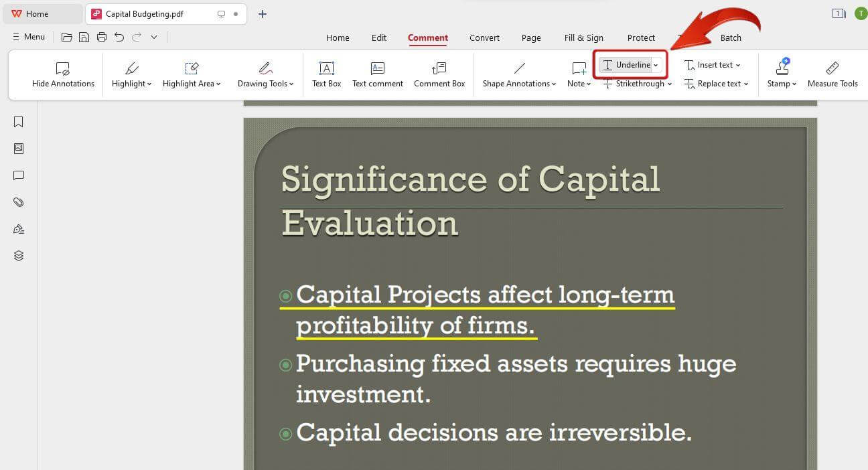Open a new tab with plus button
This screenshot has height=470, width=868.
point(263,14)
